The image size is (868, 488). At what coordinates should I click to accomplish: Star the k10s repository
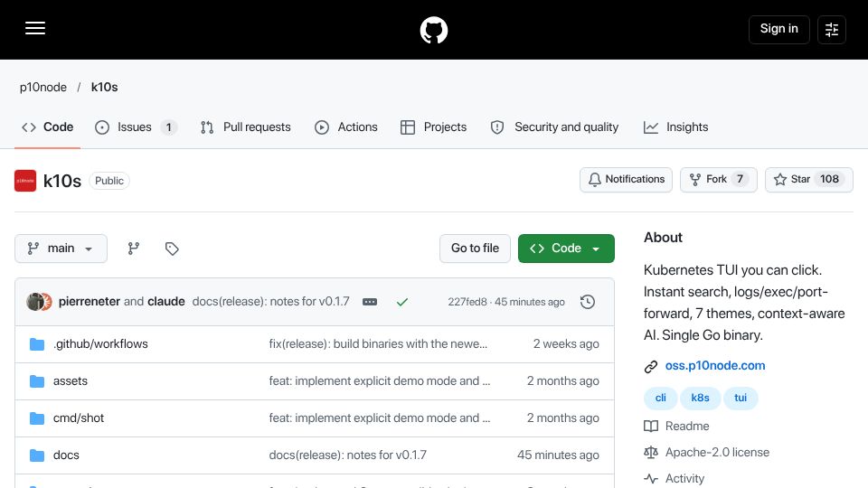pyautogui.click(x=808, y=179)
